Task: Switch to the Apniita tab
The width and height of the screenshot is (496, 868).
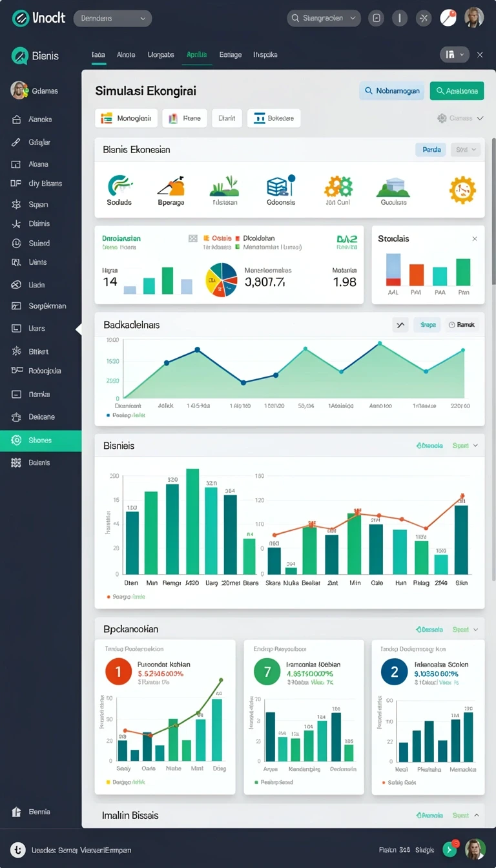Action: tap(196, 55)
